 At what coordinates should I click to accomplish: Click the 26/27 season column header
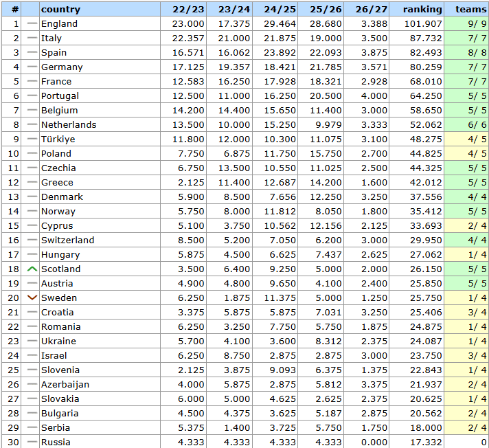[x=371, y=10]
